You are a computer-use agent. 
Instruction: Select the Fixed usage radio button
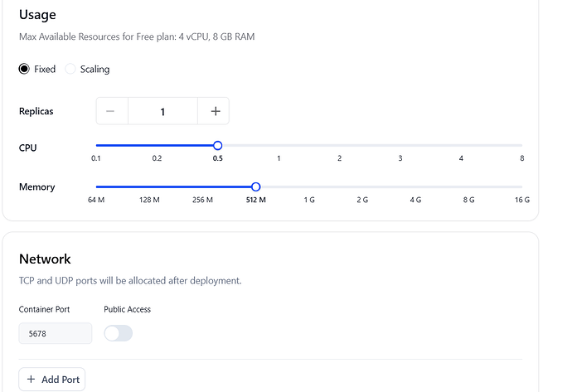pos(24,69)
